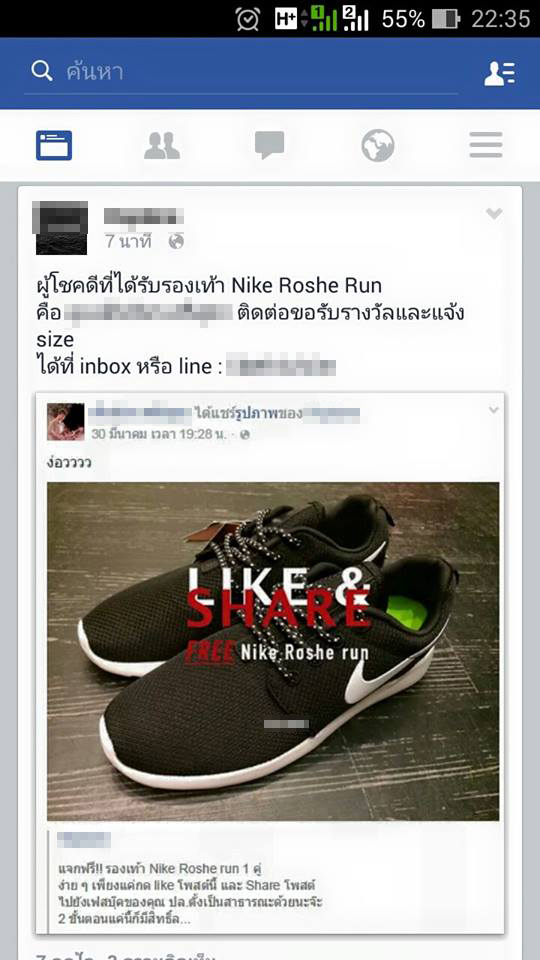Open the News Feed tab icon
Image resolution: width=540 pixels, height=960 pixels.
pos(54,146)
